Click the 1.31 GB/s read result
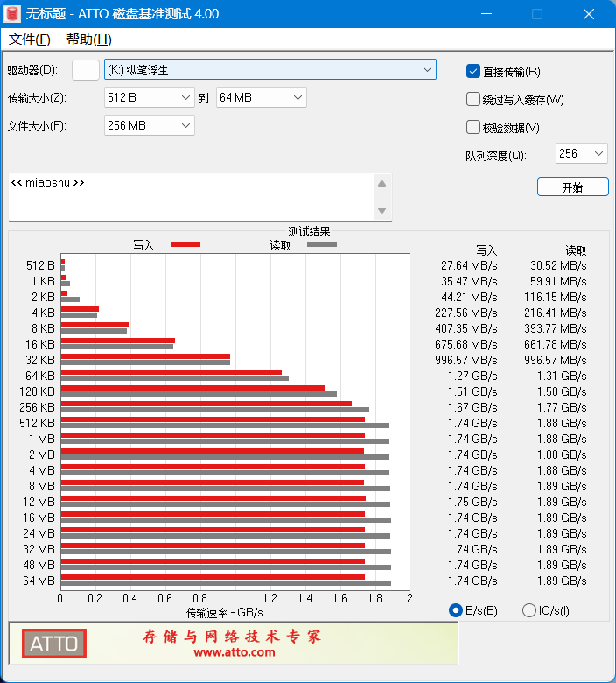 tap(562, 376)
